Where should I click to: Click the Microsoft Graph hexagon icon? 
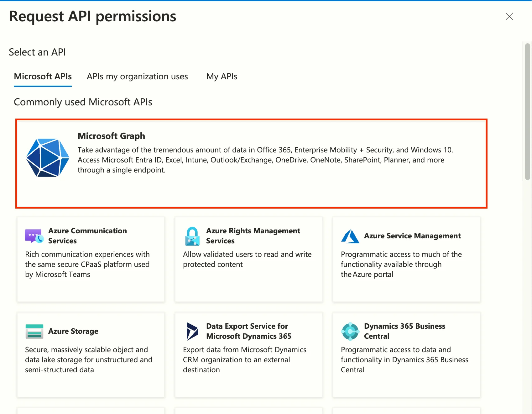click(x=48, y=158)
